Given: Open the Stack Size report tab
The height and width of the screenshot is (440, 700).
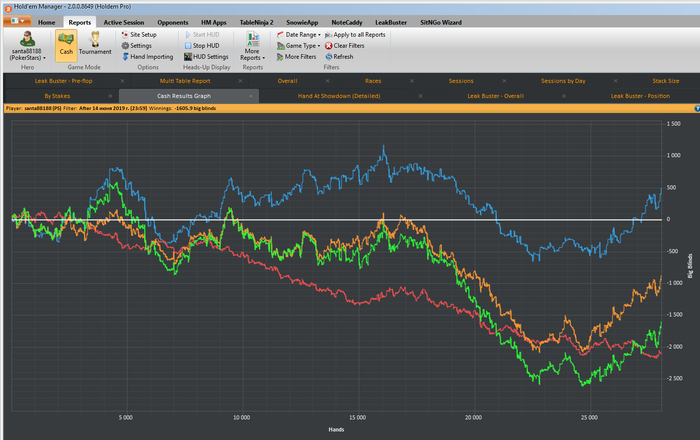Looking at the screenshot, I should [666, 81].
